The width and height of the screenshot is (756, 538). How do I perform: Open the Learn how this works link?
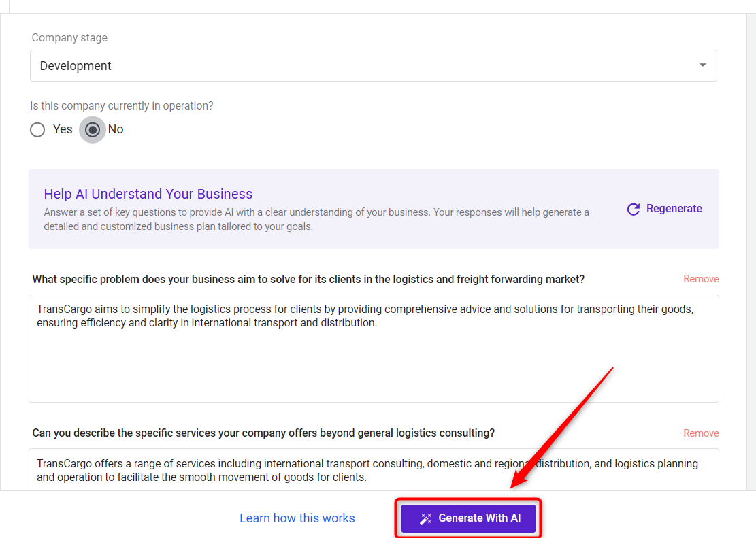[297, 518]
